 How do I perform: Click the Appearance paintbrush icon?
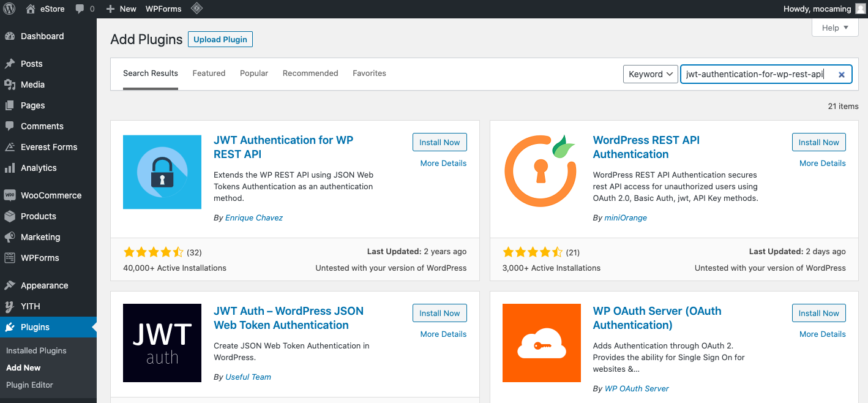10,285
